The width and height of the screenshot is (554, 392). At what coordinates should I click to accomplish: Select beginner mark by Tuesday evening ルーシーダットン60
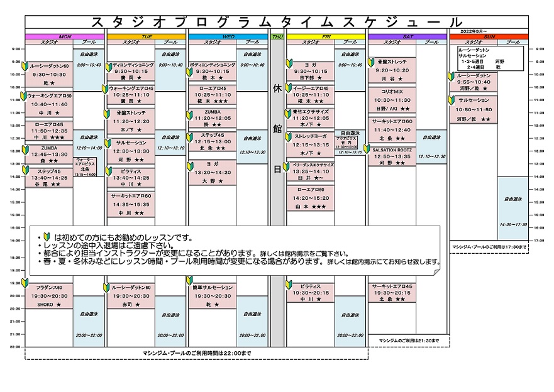tap(106, 288)
